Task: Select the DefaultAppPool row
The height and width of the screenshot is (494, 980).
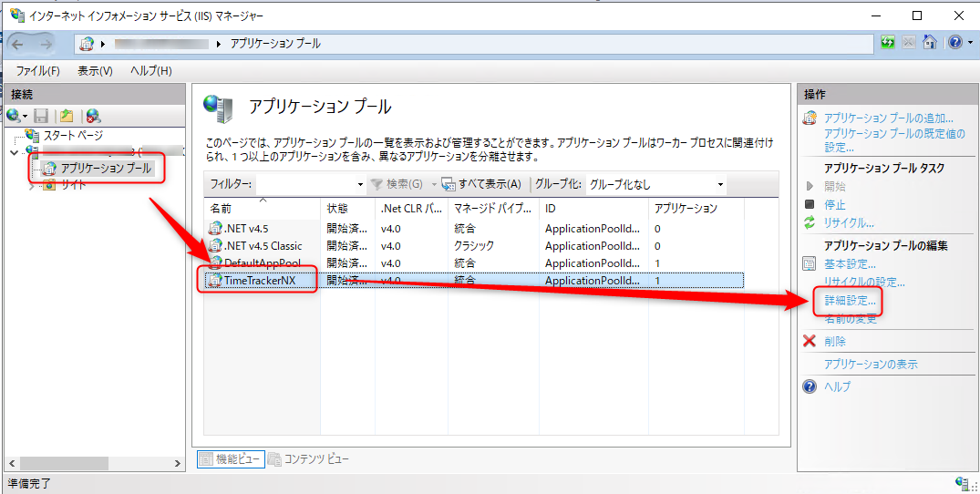Action: (x=262, y=263)
